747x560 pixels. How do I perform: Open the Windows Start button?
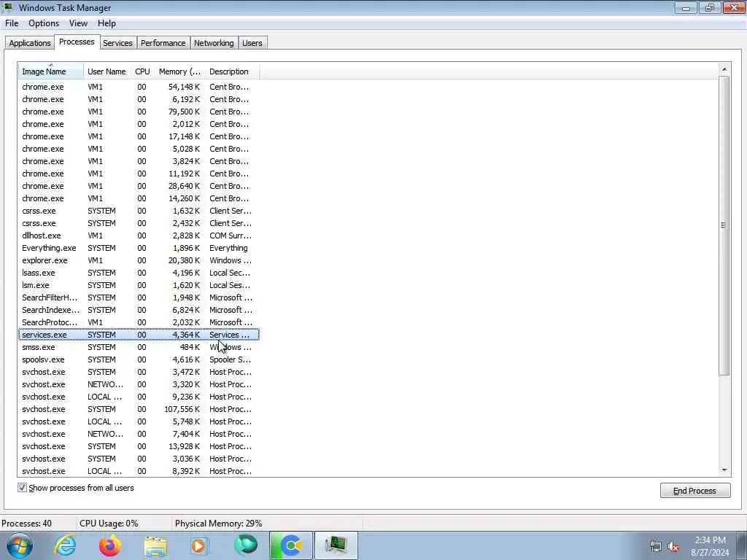pyautogui.click(x=20, y=545)
